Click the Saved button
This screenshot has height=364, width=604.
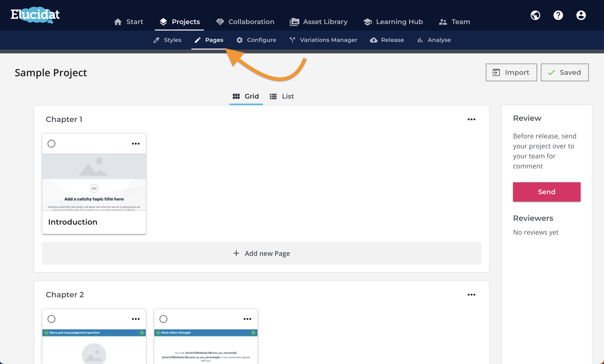[564, 72]
